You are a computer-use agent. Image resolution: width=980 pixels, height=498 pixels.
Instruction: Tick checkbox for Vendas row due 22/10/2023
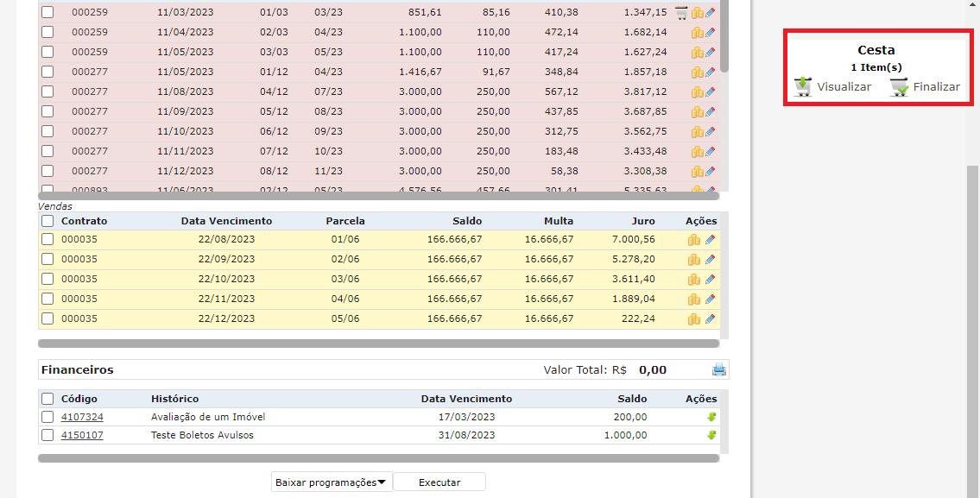[47, 279]
